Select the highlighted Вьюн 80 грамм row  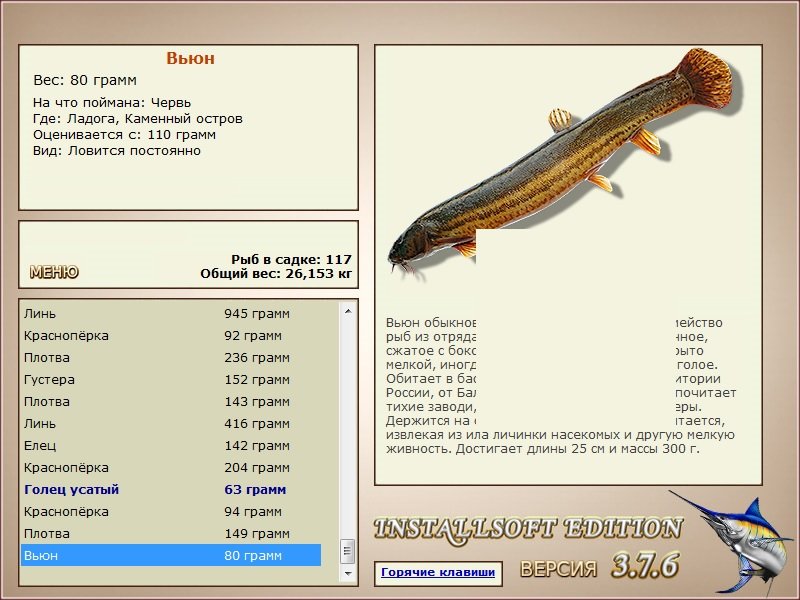[x=171, y=555]
